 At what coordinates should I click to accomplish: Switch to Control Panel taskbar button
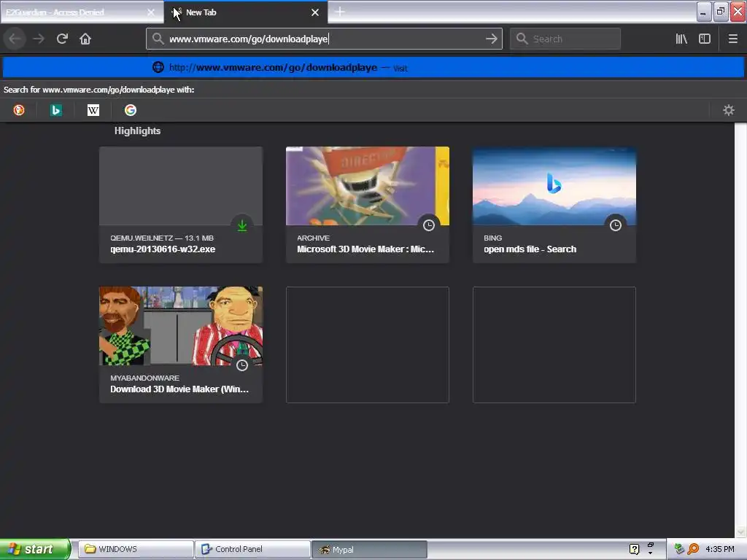tap(252, 549)
